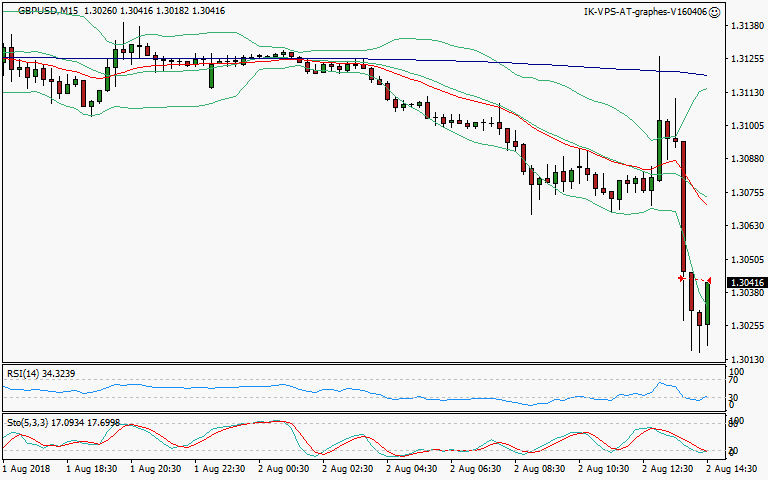Click the 1.31380 price axis label

[747, 25]
